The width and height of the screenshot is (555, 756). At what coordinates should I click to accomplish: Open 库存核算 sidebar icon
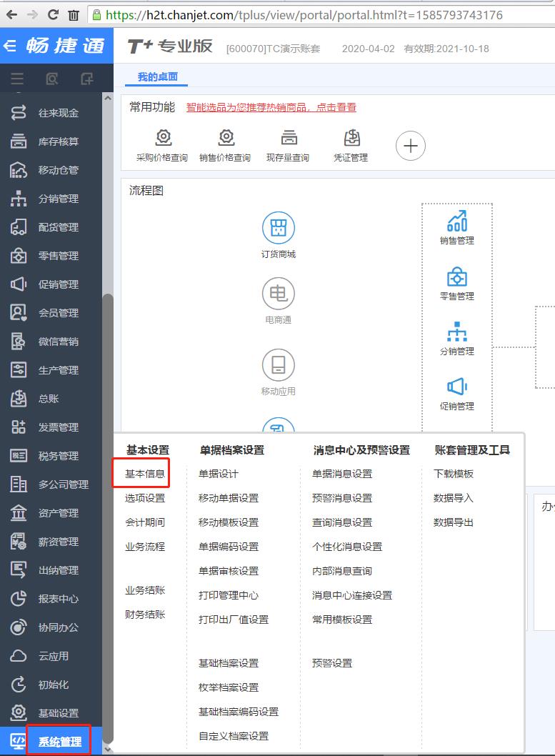pos(19,141)
